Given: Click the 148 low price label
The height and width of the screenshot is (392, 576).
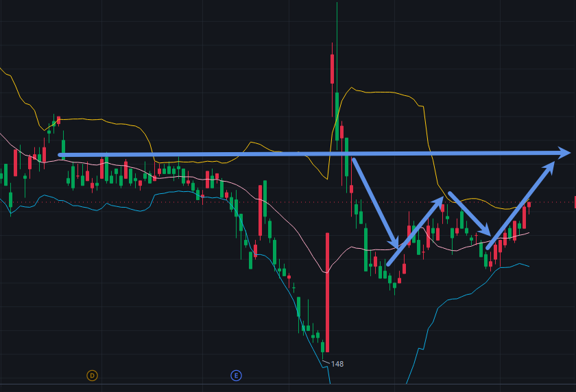Looking at the screenshot, I should pyautogui.click(x=337, y=364).
